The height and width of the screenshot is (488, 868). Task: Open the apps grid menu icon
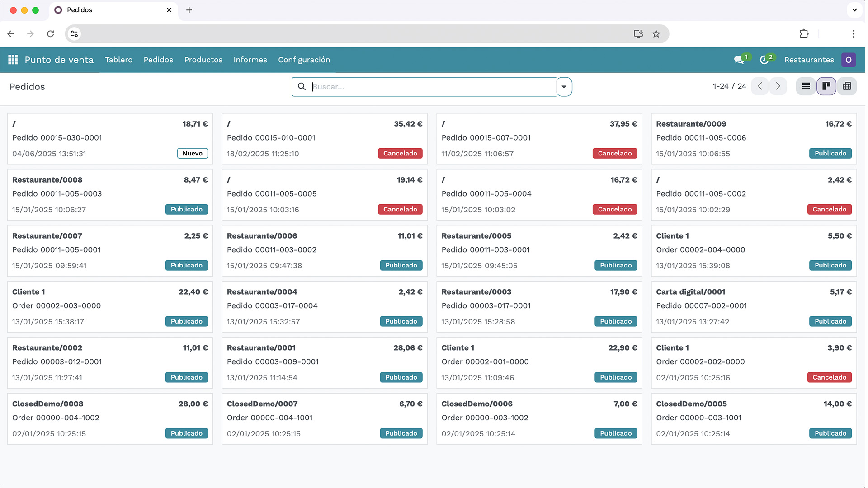point(13,60)
